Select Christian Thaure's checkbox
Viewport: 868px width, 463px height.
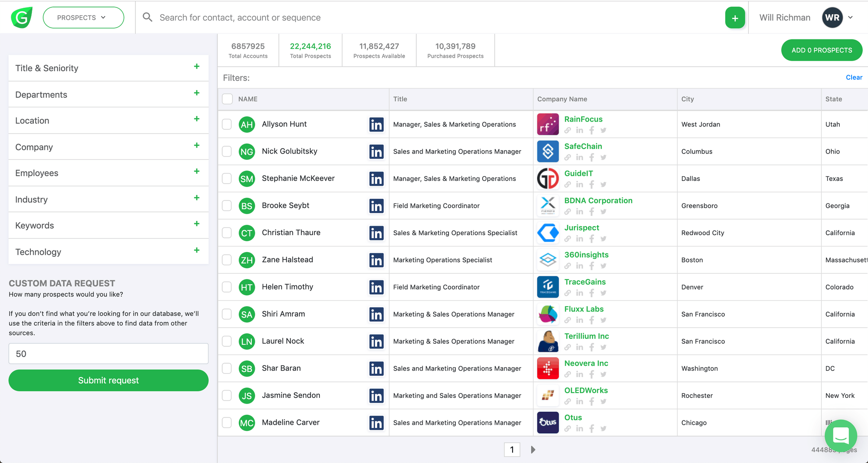click(x=227, y=233)
